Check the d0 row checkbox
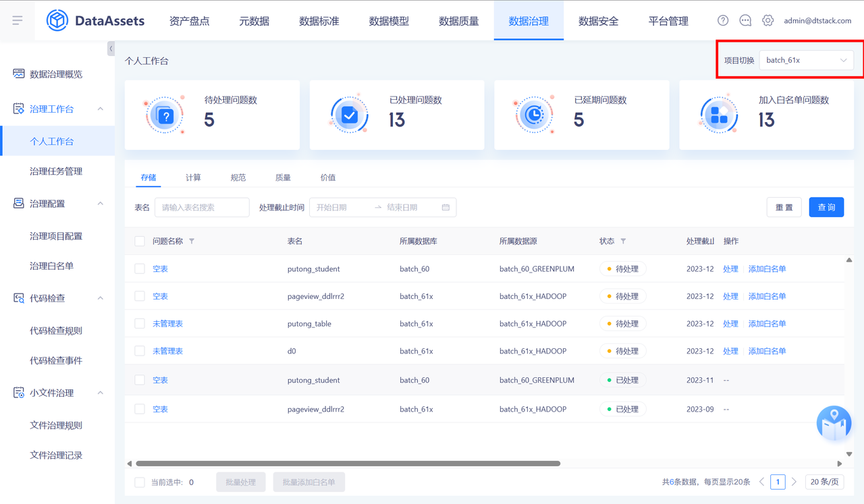Screen dimensions: 864x504 [x=140, y=351]
